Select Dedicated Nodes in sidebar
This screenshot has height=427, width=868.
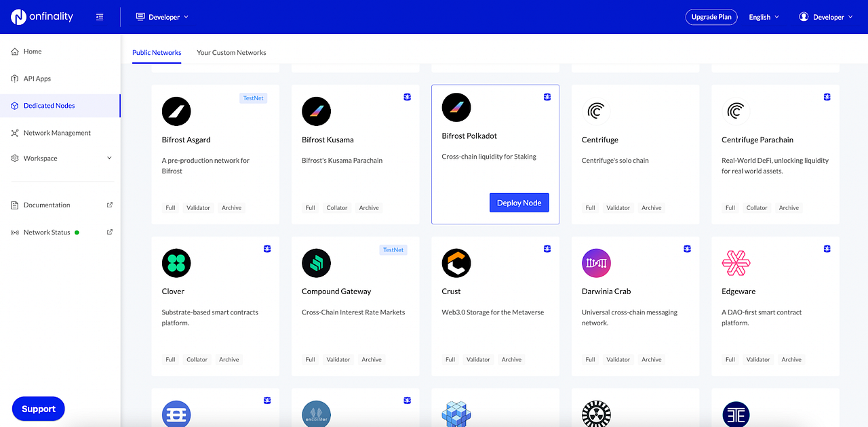tap(60, 106)
